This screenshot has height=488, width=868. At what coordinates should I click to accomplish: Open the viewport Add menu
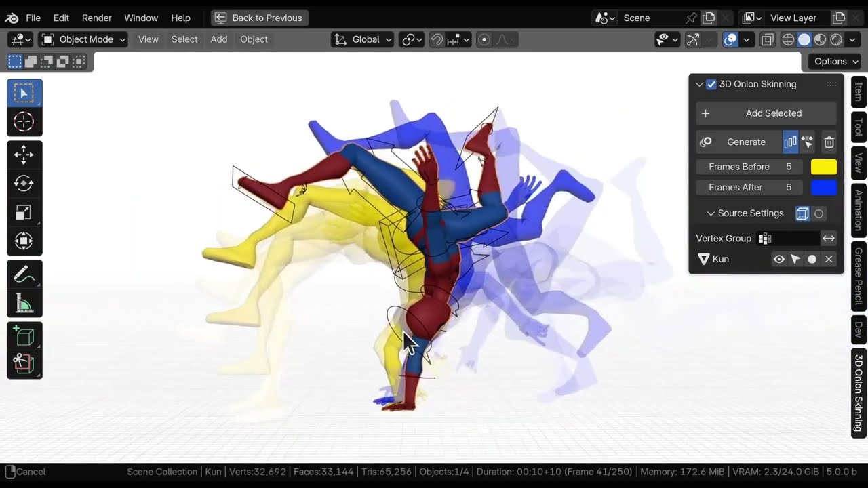coord(219,40)
